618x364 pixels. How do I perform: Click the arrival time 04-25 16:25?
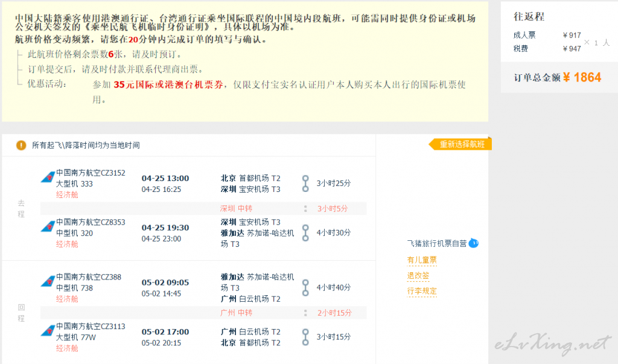(x=162, y=190)
